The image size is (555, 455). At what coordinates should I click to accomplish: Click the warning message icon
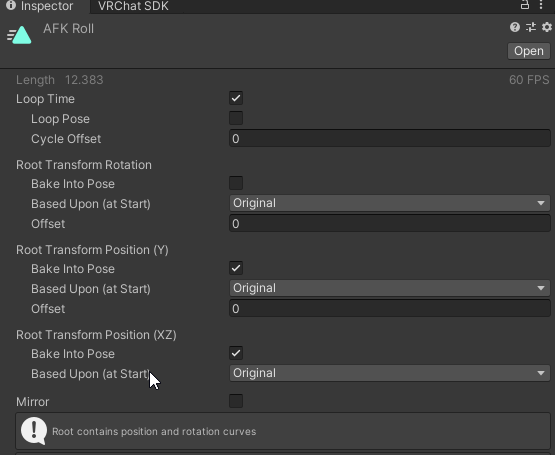click(x=34, y=431)
